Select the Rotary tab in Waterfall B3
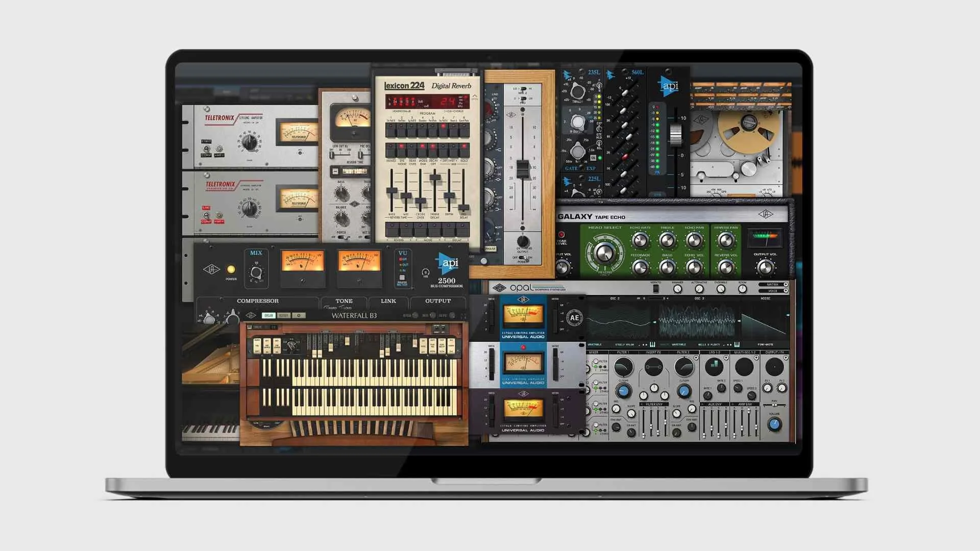This screenshot has width=980, height=551. (x=284, y=315)
